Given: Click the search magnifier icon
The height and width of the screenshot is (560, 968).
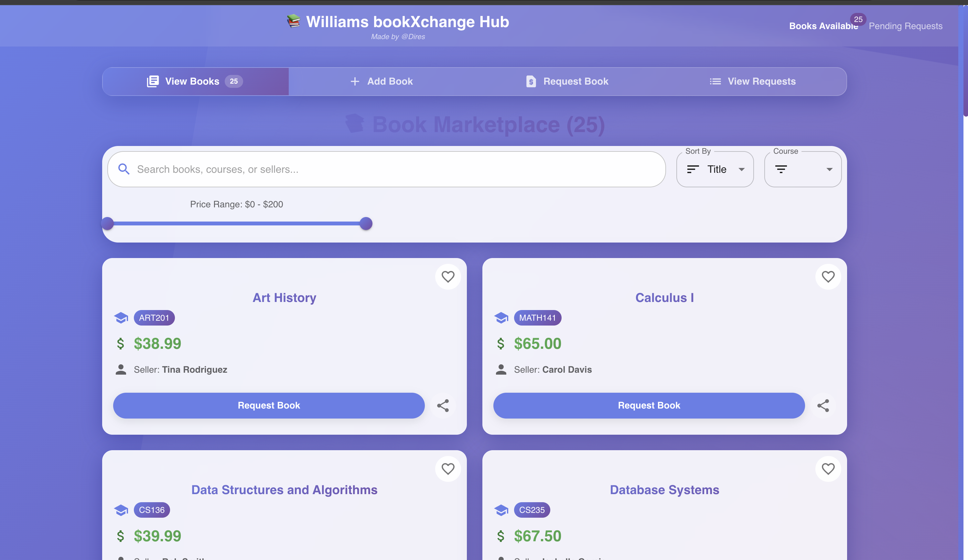Looking at the screenshot, I should coord(124,169).
